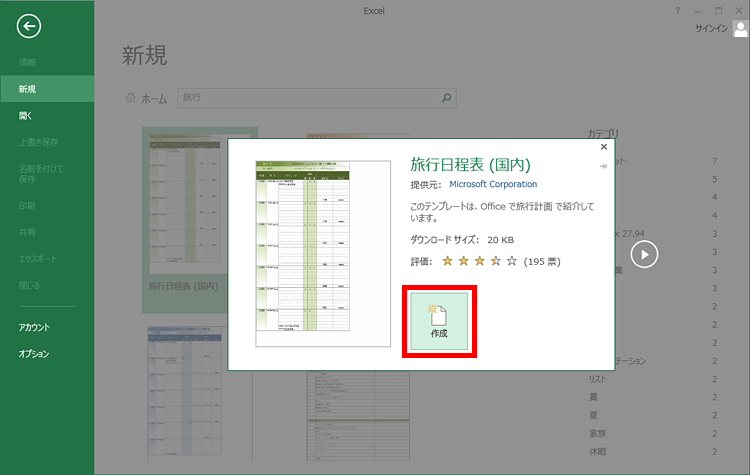Open the Microsoft Corporation link
Viewport: 750px width, 475px height.
[x=493, y=184]
